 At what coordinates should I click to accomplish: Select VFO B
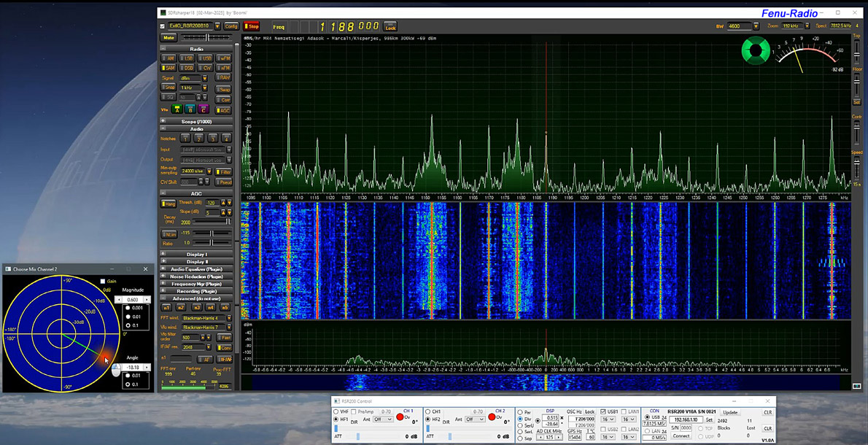point(190,109)
